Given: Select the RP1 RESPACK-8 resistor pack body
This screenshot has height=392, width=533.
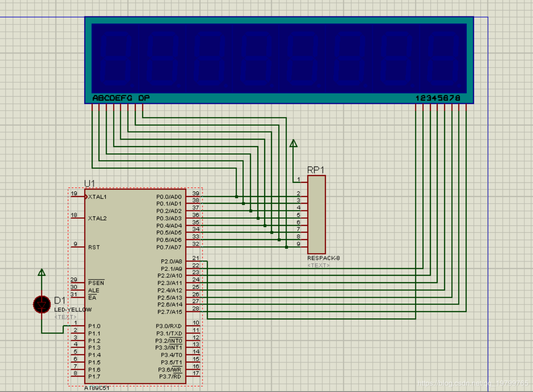Looking at the screenshot, I should pyautogui.click(x=316, y=214).
